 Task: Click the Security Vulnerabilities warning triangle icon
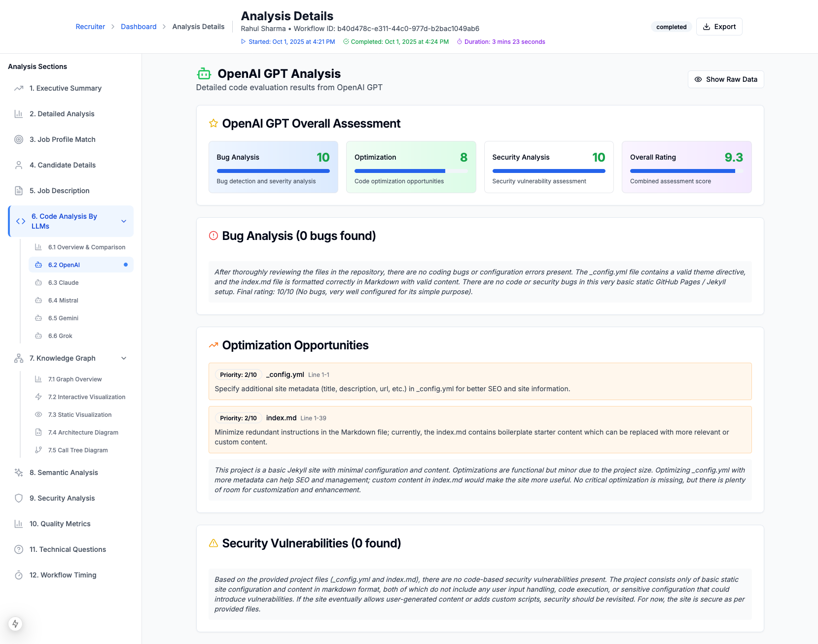click(x=213, y=543)
